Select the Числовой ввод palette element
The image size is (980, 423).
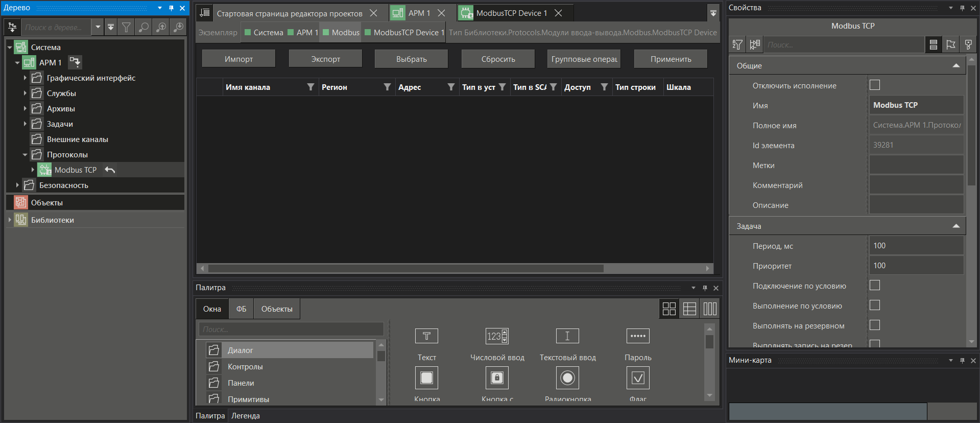click(497, 336)
